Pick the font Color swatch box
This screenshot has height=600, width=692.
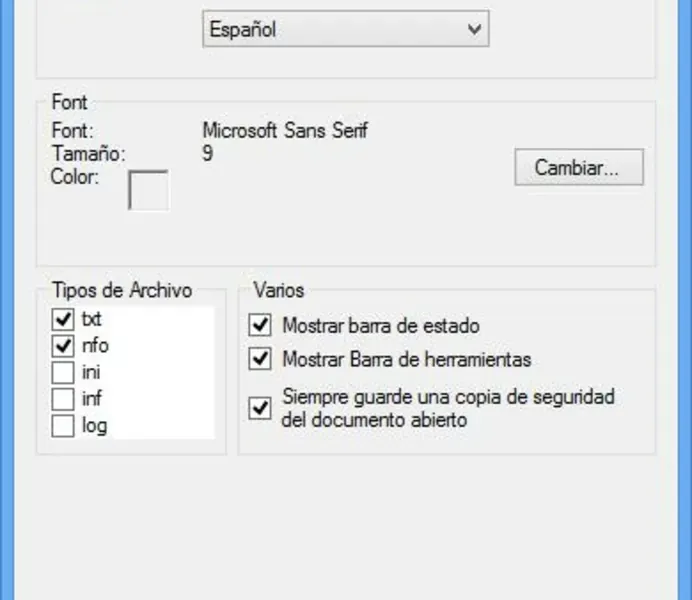coord(148,190)
